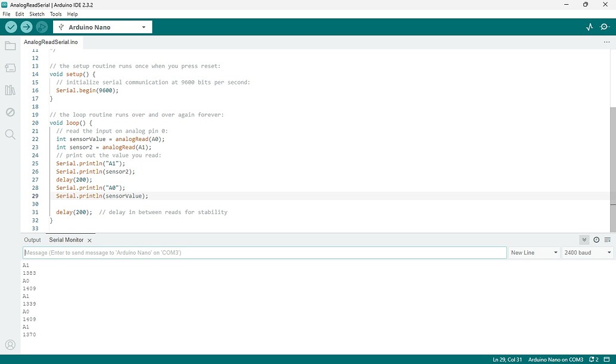Image resolution: width=616 pixels, height=364 pixels.
Task: Change the 2400 baud rate dropdown
Action: point(587,252)
